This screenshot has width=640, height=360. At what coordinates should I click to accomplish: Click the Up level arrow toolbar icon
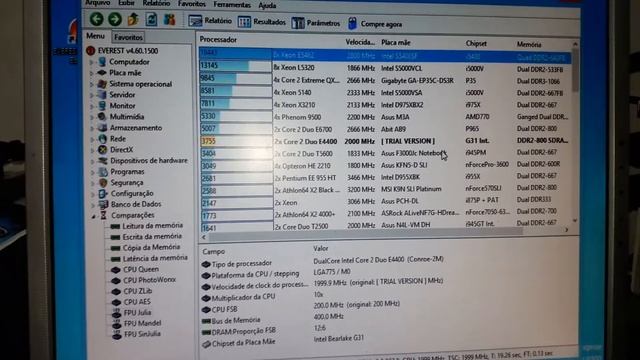click(133, 19)
